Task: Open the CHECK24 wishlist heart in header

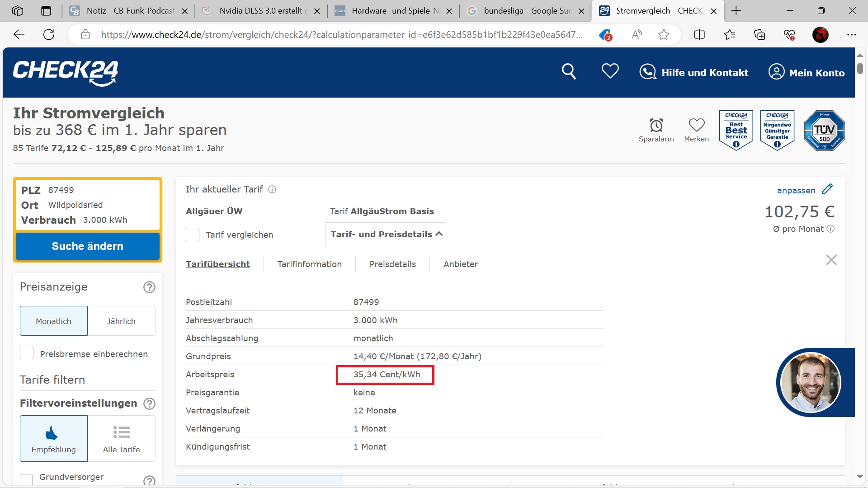Action: [610, 71]
